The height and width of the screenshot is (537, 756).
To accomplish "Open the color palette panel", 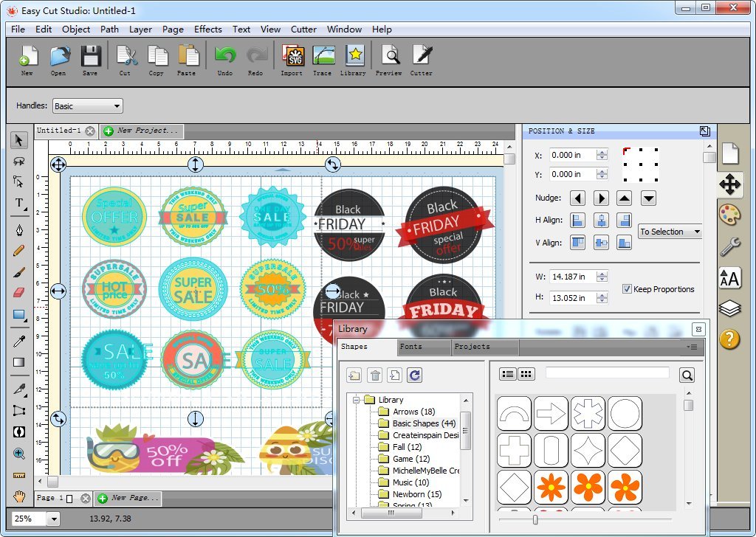I will pos(731,212).
